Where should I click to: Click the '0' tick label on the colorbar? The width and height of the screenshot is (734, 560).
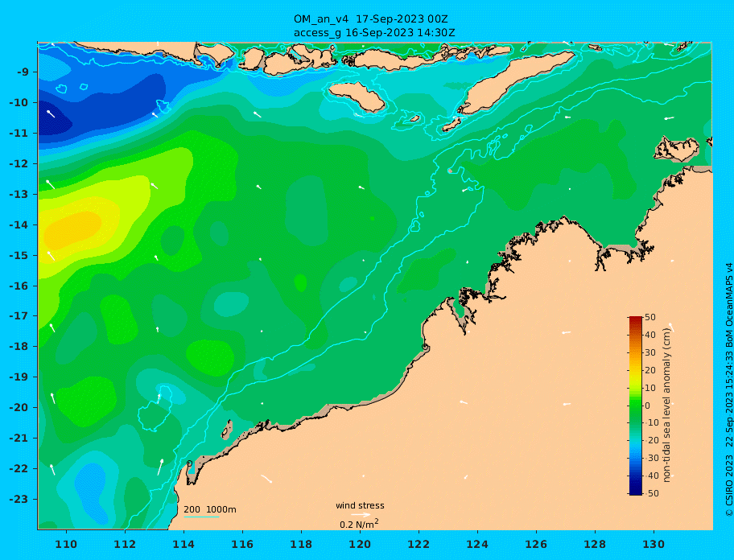click(x=647, y=406)
